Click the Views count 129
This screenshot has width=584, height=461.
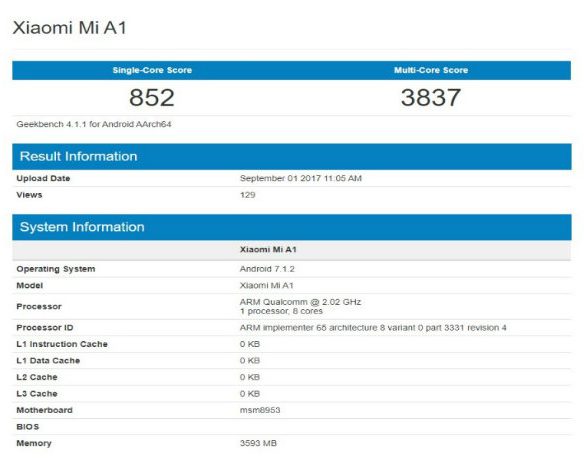click(247, 195)
